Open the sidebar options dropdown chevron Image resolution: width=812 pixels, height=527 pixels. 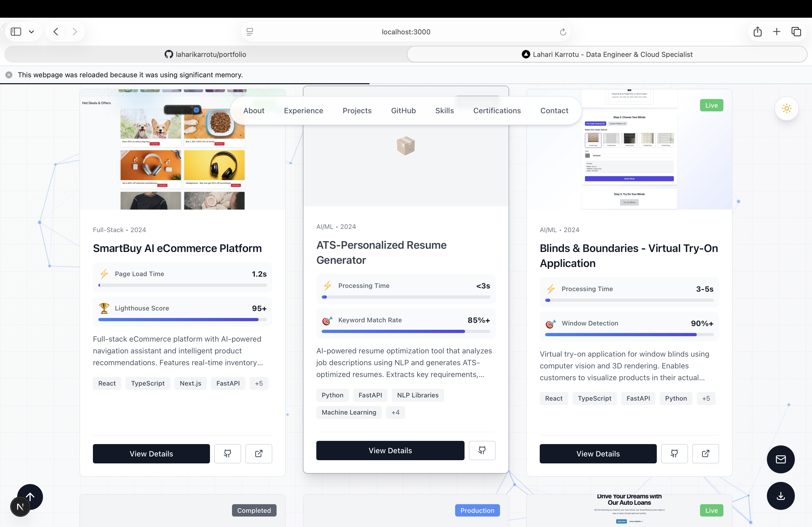31,32
